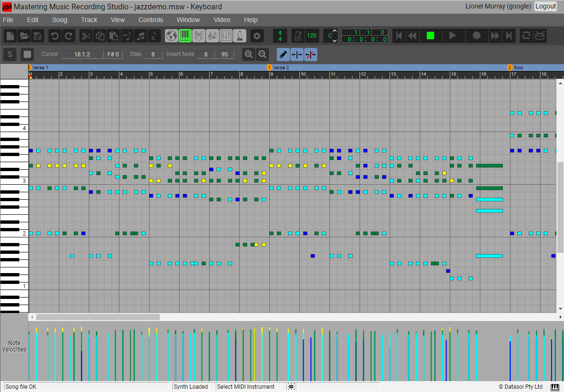Click the save floppy disk icon
This screenshot has width=564, height=392.
[x=38, y=36]
